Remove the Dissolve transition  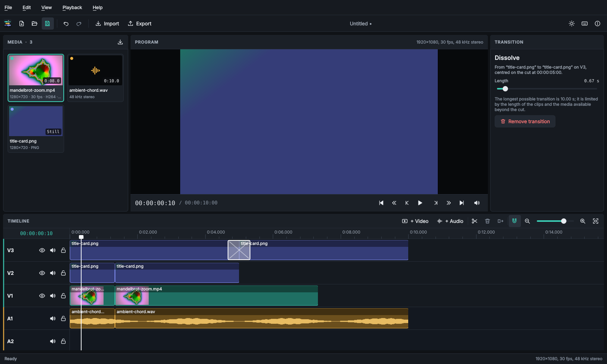(525, 121)
